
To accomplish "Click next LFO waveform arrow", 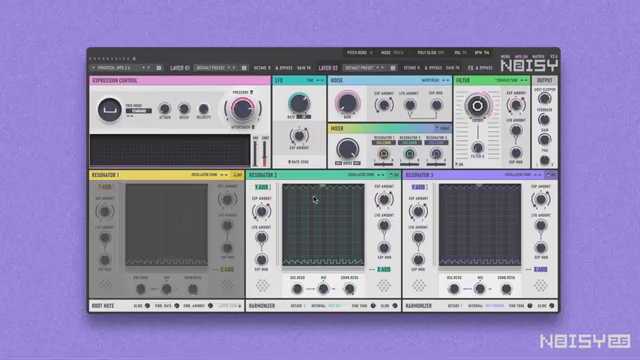I will [x=322, y=80].
